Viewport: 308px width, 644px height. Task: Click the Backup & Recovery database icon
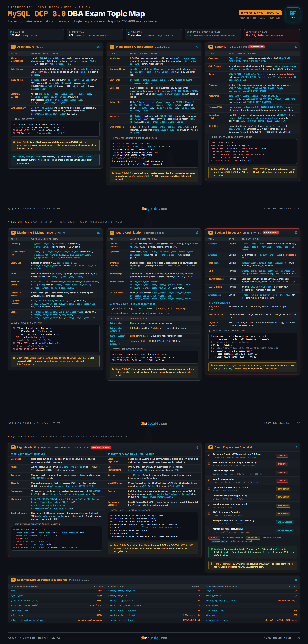coord(296,233)
